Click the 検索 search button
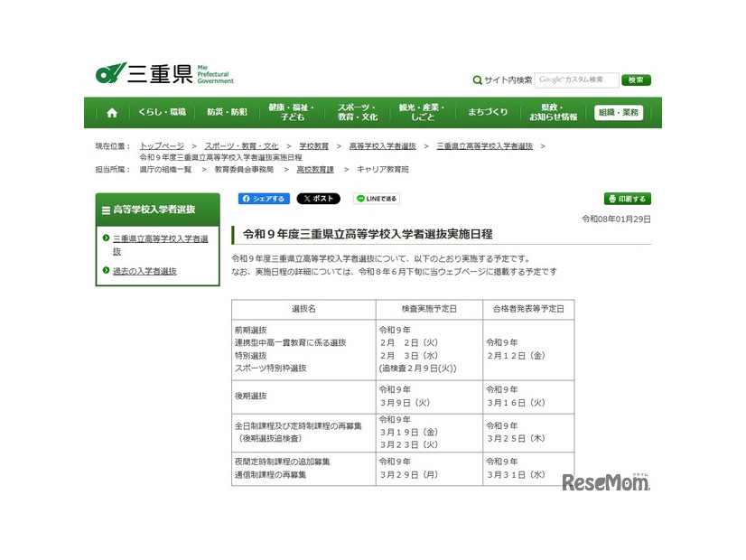 pyautogui.click(x=635, y=79)
